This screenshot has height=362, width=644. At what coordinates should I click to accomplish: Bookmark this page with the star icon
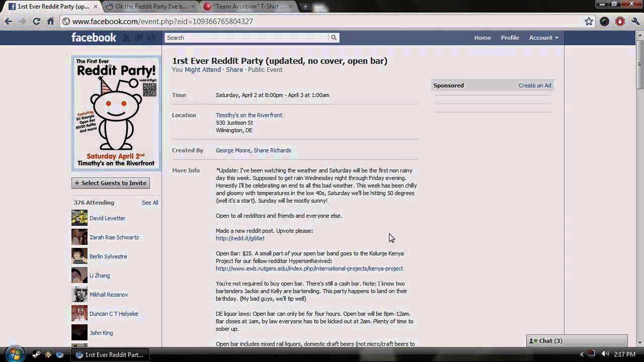click(589, 21)
